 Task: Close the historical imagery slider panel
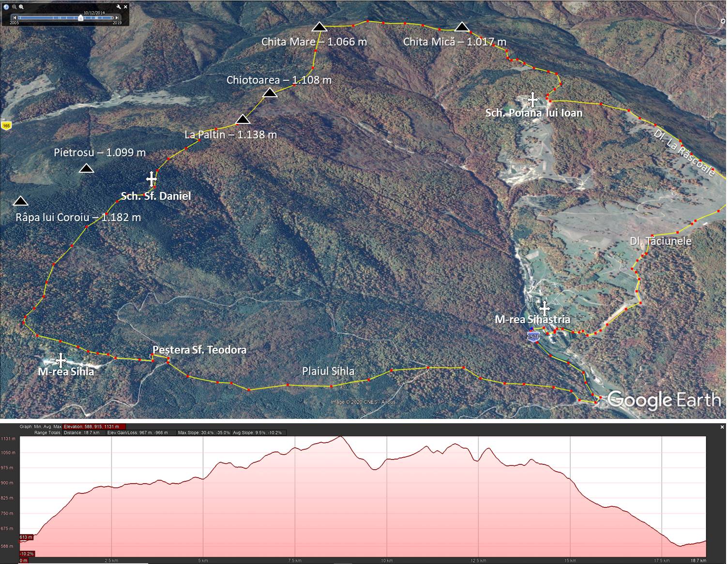[126, 7]
